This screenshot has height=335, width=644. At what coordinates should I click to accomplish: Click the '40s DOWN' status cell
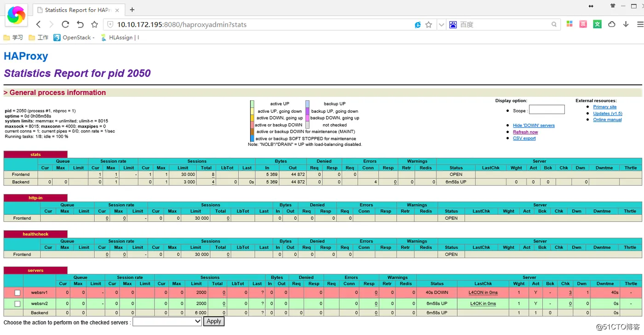click(437, 293)
